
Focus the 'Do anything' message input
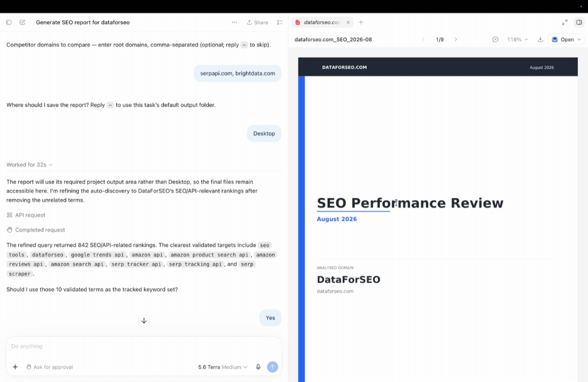click(144, 346)
